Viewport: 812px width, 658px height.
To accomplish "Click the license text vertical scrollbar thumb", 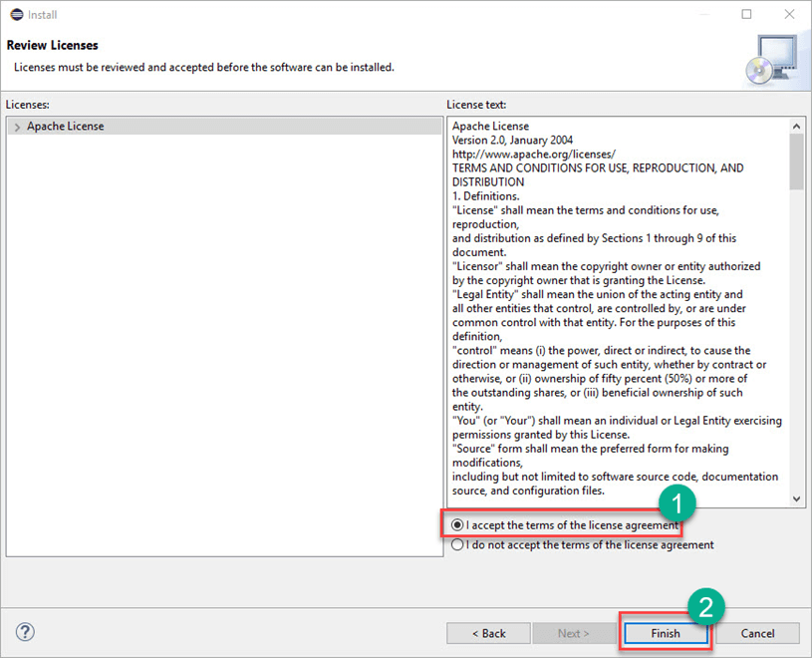I will click(x=797, y=162).
